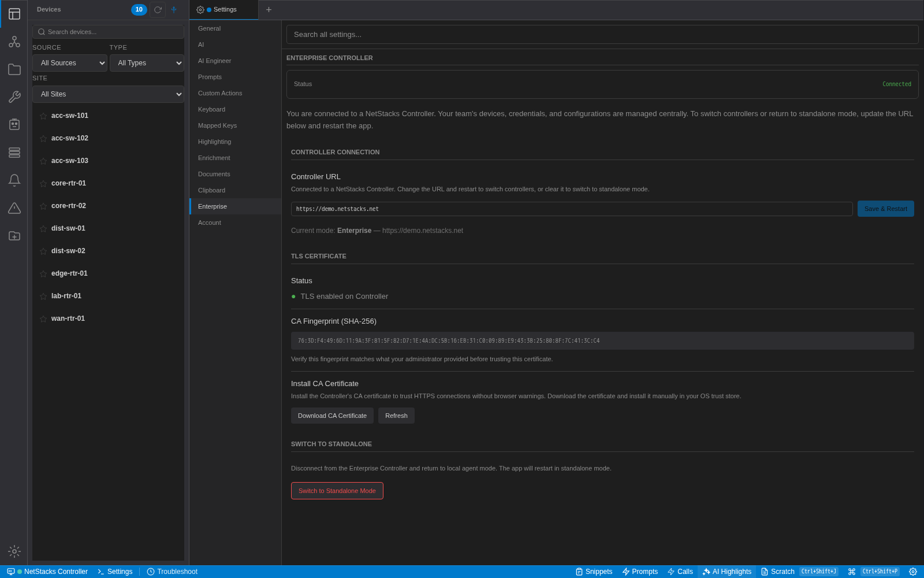Focus the Search devices field

click(x=108, y=32)
